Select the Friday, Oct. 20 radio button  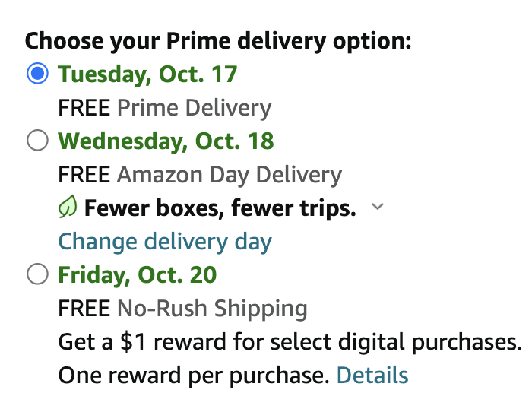(37, 274)
